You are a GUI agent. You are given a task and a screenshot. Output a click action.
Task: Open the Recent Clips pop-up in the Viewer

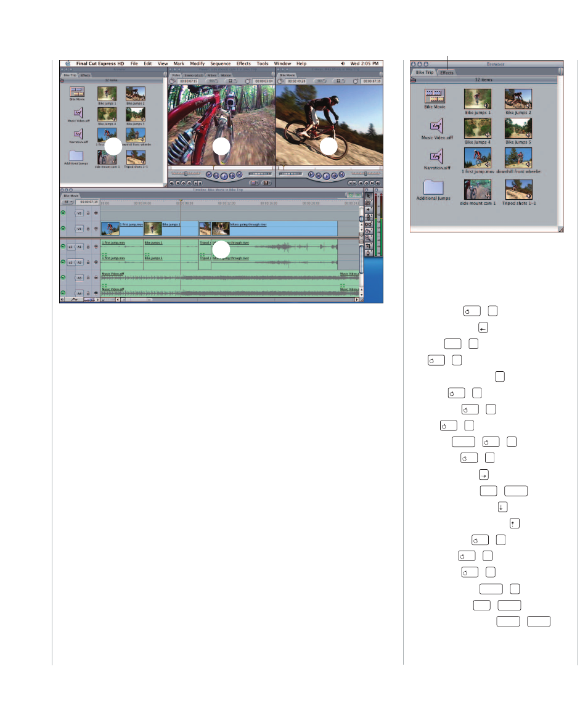coord(254,183)
